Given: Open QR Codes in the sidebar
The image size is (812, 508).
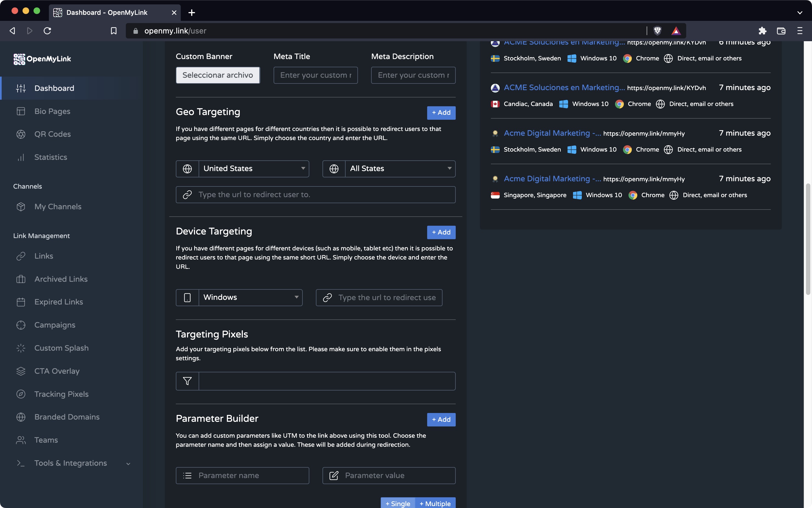Looking at the screenshot, I should 52,134.
